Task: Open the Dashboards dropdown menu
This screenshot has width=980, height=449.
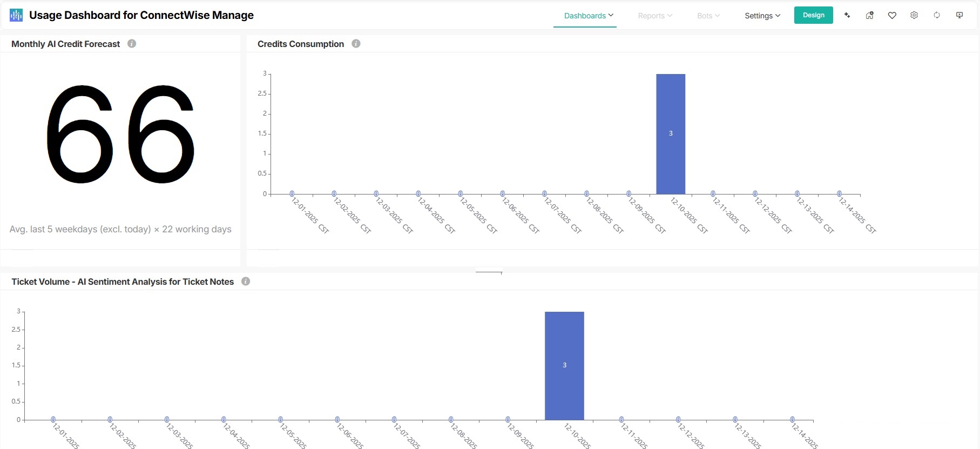Action: 589,16
